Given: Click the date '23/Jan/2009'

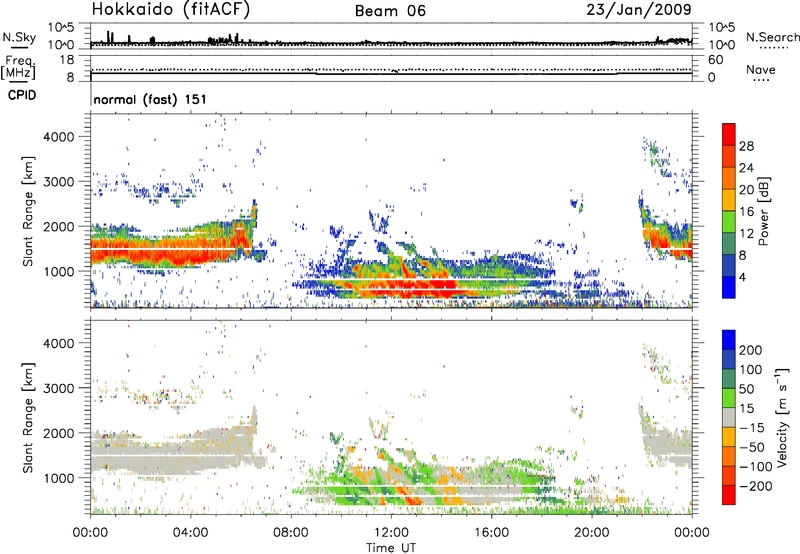Looking at the screenshot, I should (639, 9).
